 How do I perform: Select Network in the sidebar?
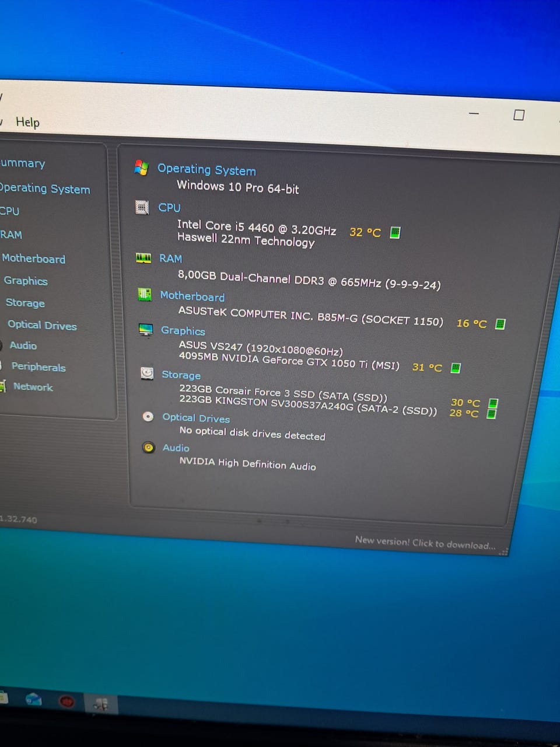(33, 386)
